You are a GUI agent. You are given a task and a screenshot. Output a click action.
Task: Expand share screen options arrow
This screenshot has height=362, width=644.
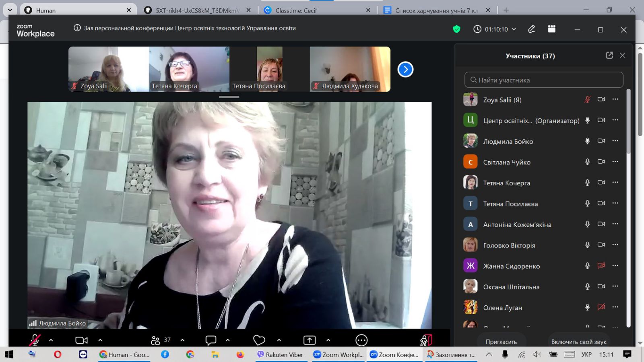pyautogui.click(x=328, y=340)
